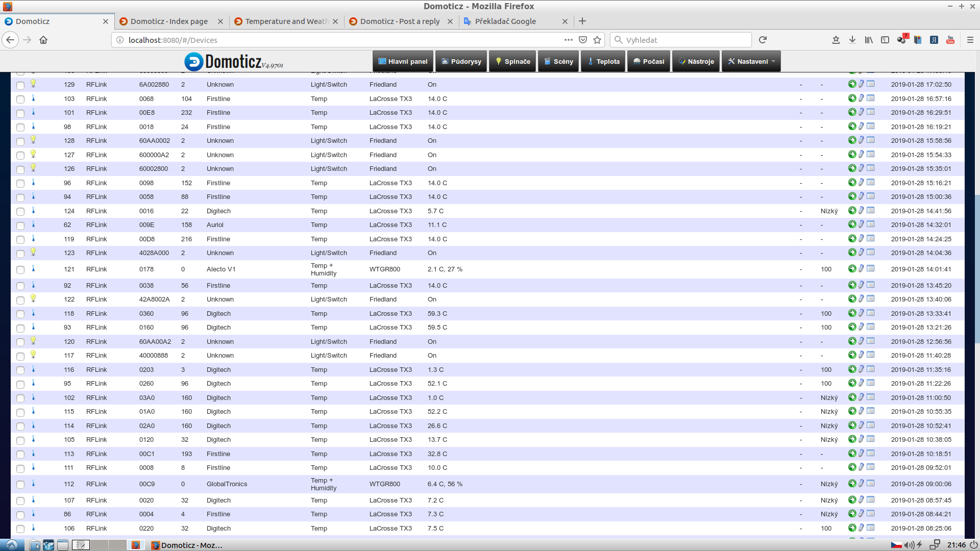Tick the checkbox for device 112 GlobalTronics
The image size is (980, 551).
(20, 484)
